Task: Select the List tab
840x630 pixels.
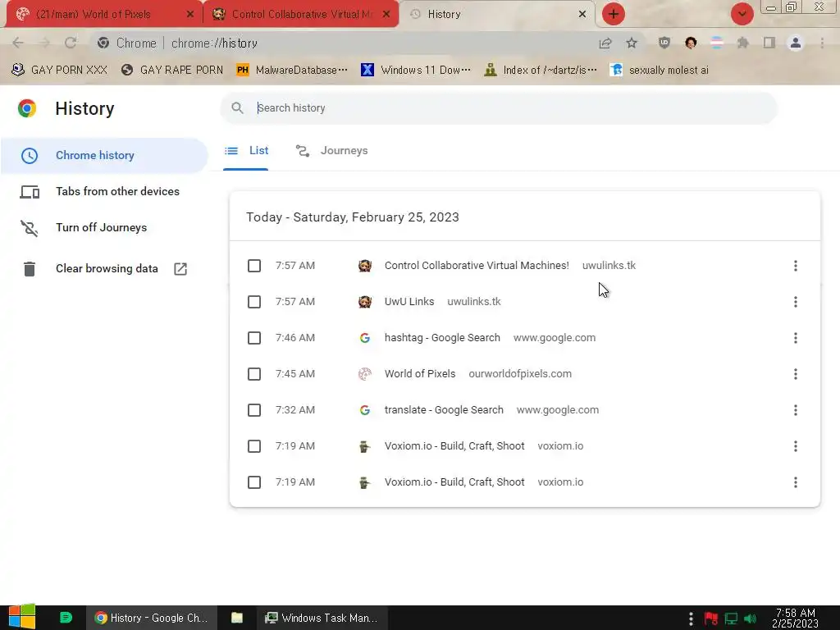Action: [246, 151]
